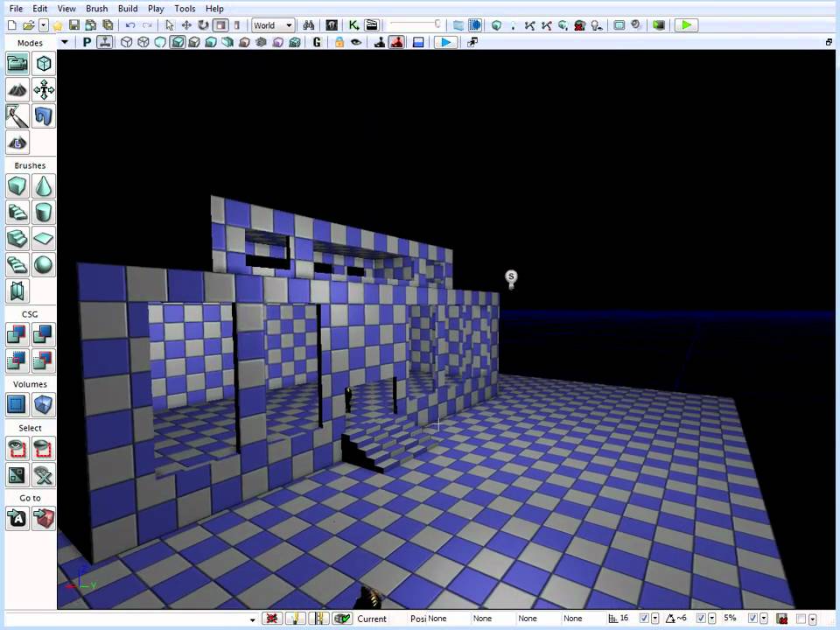Click the Build Lighting lightbulb icon
Viewport: 840px width, 630px height.
pyautogui.click(x=514, y=25)
